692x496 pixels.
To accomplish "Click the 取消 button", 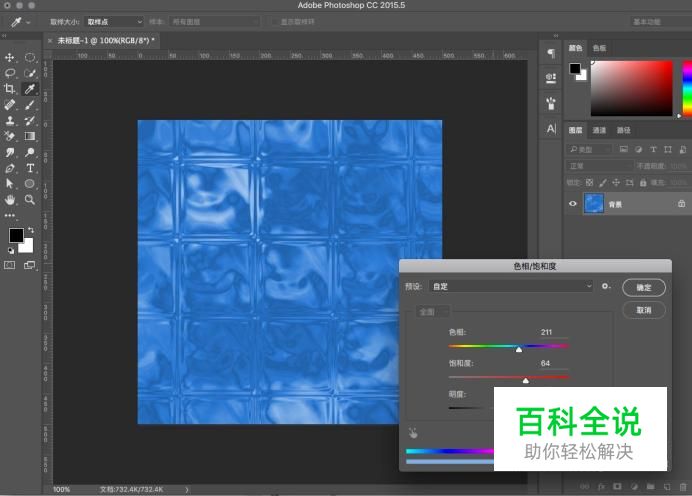I will tap(643, 310).
